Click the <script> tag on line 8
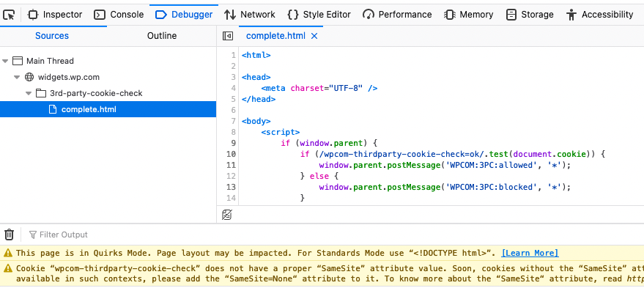The height and width of the screenshot is (288, 644). point(280,132)
